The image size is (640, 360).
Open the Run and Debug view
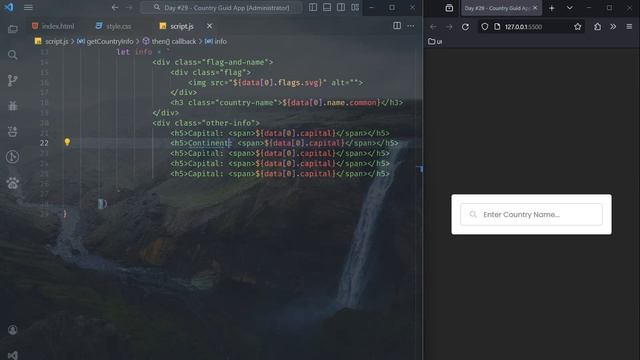(13, 106)
